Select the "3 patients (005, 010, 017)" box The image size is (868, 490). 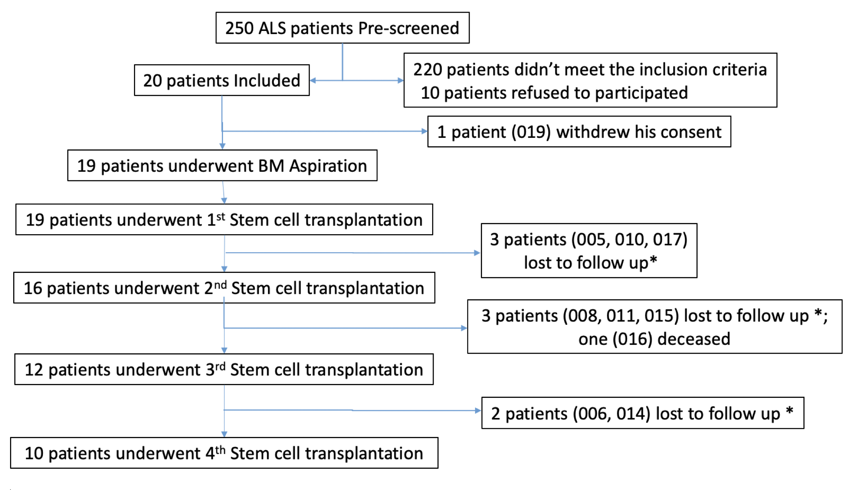588,250
